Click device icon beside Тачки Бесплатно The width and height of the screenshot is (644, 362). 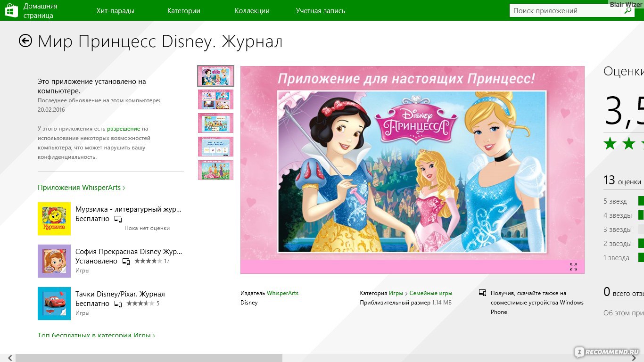click(118, 304)
